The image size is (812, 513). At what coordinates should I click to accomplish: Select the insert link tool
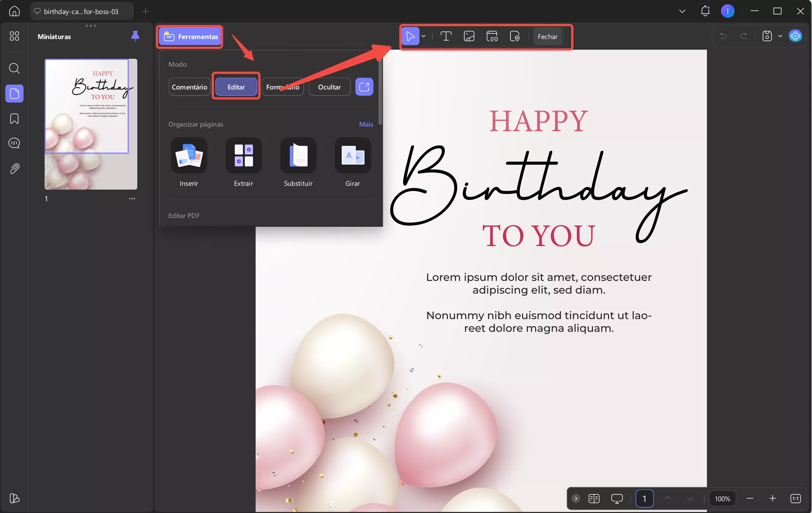click(x=492, y=36)
